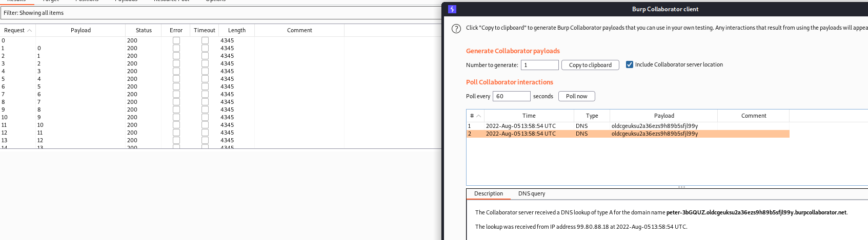
Task: Toggle Error checkbox for request 0
Action: [176, 40]
